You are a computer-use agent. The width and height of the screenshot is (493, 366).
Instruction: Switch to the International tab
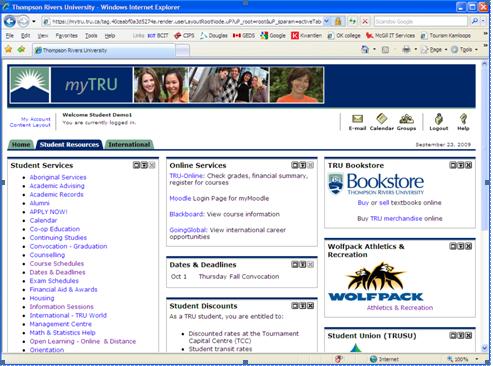point(129,144)
